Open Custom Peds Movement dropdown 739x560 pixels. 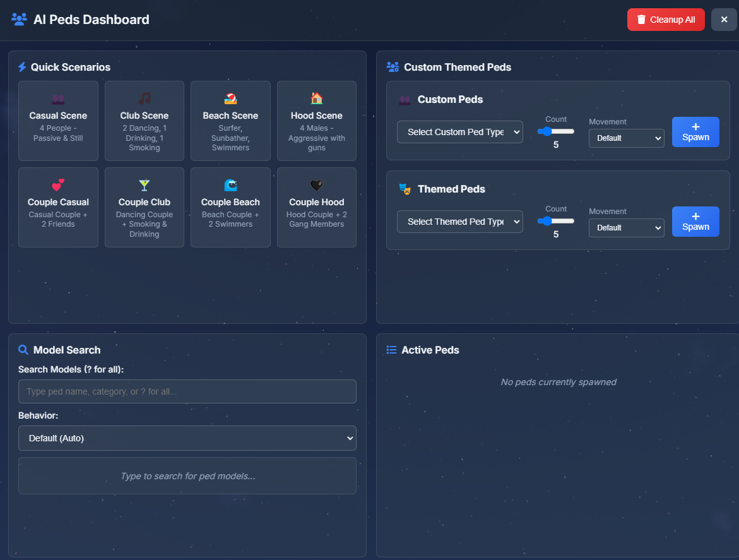(626, 138)
